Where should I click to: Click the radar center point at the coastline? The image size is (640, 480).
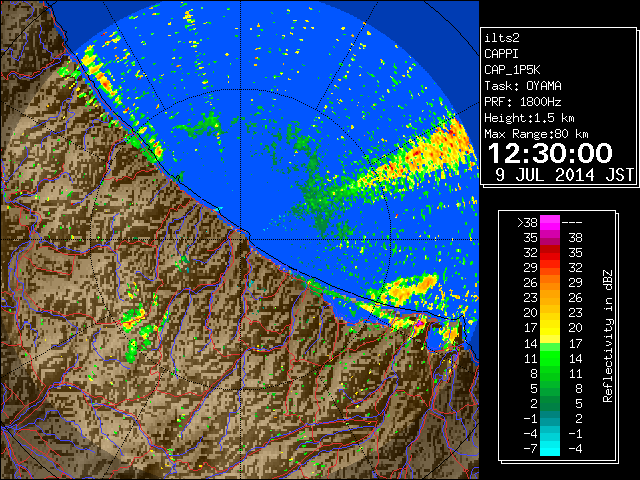pyautogui.click(x=241, y=240)
